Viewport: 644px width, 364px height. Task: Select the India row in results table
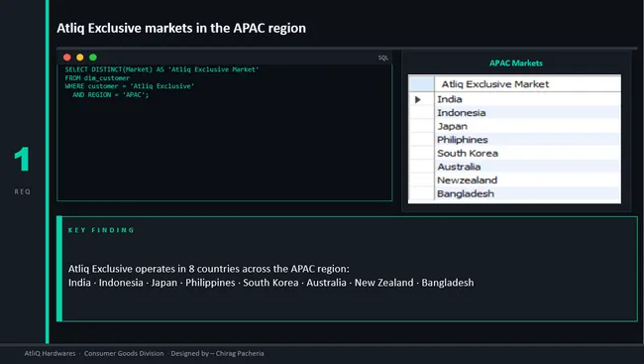pos(514,99)
